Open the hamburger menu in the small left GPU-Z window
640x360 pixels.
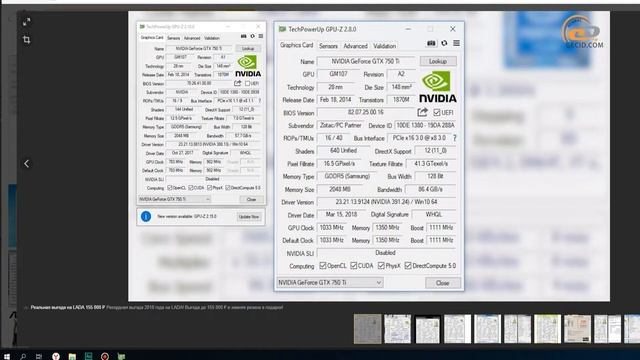click(261, 36)
